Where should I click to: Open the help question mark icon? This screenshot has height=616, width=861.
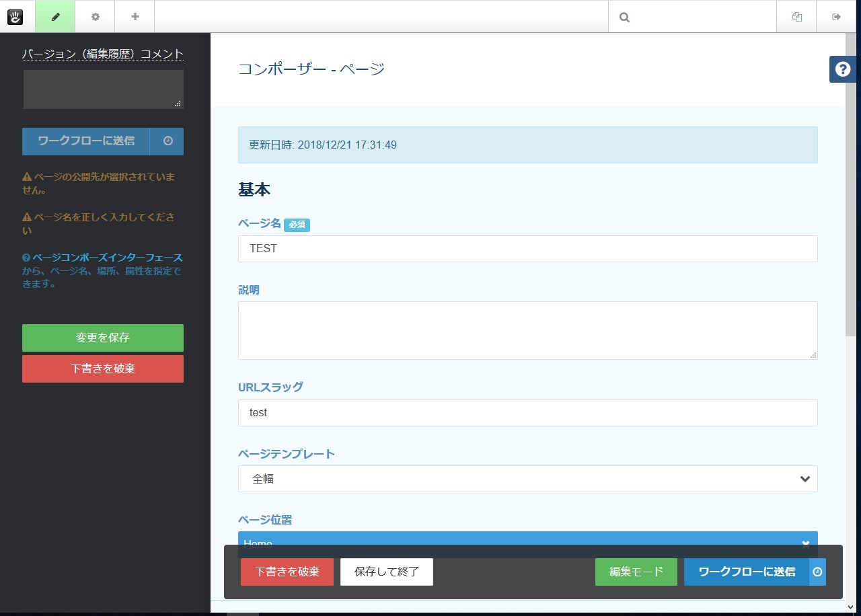[843, 69]
